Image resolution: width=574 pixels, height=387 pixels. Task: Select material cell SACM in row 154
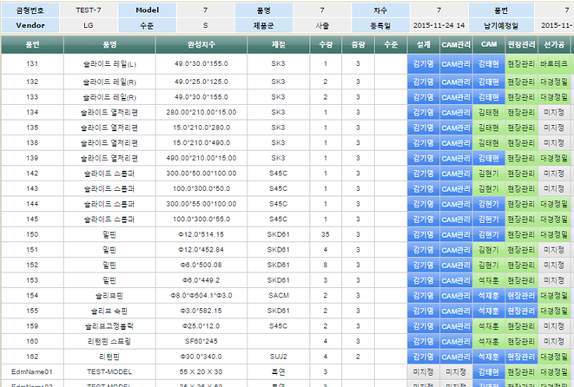(278, 295)
